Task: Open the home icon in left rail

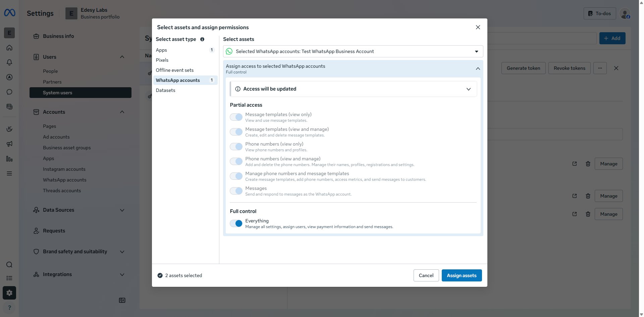Action: tap(9, 48)
